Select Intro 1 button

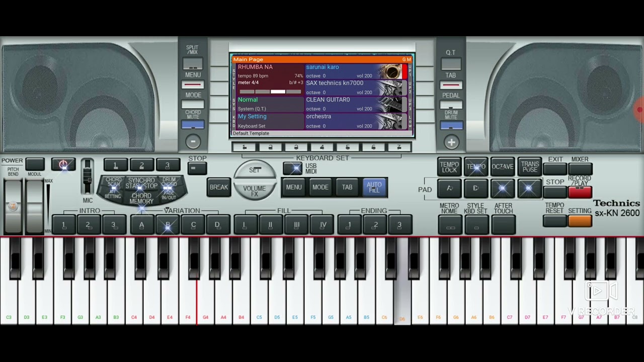[64, 225]
